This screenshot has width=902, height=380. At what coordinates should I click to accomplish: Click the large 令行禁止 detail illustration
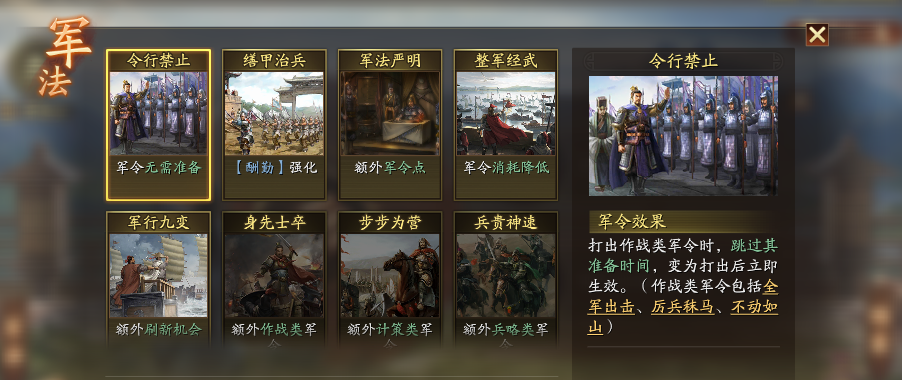(683, 136)
